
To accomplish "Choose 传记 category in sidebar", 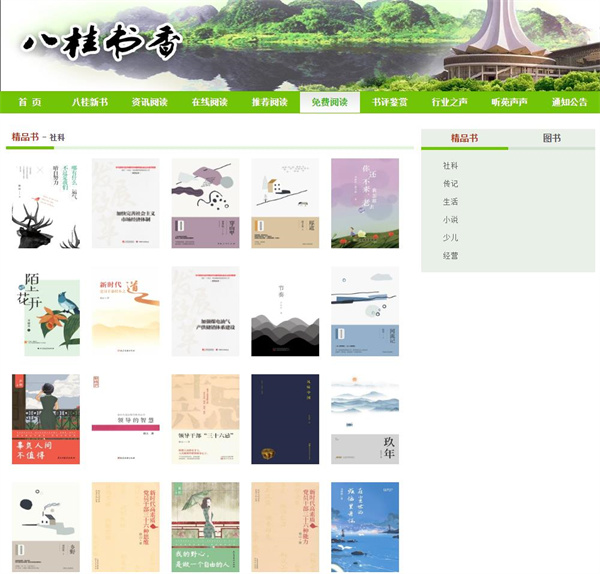I will click(450, 184).
